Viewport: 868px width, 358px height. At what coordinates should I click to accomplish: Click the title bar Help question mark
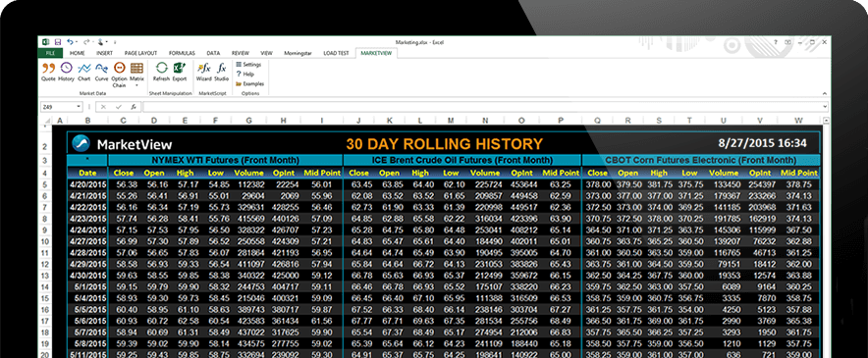tap(775, 42)
